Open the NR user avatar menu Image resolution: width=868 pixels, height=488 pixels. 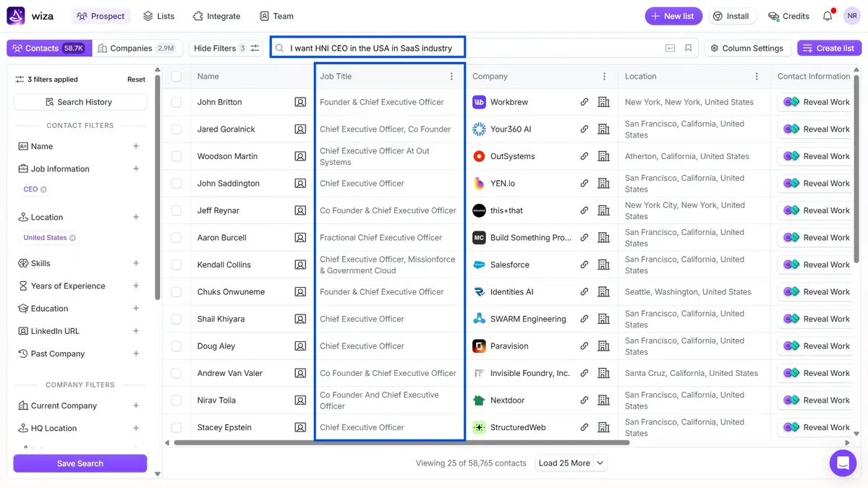851,16
